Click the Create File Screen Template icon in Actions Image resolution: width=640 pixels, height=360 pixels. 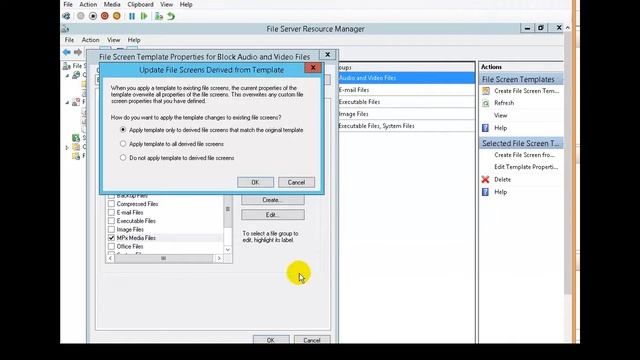click(485, 91)
